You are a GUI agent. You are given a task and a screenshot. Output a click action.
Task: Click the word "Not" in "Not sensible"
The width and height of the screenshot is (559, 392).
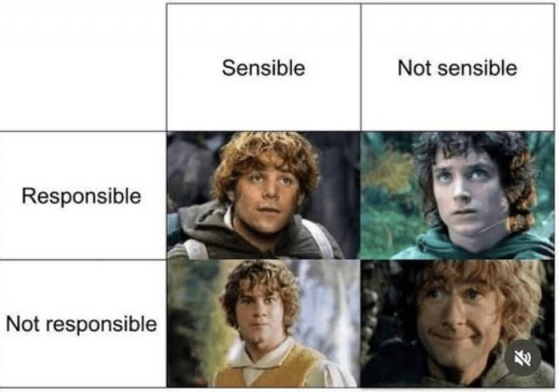[412, 68]
